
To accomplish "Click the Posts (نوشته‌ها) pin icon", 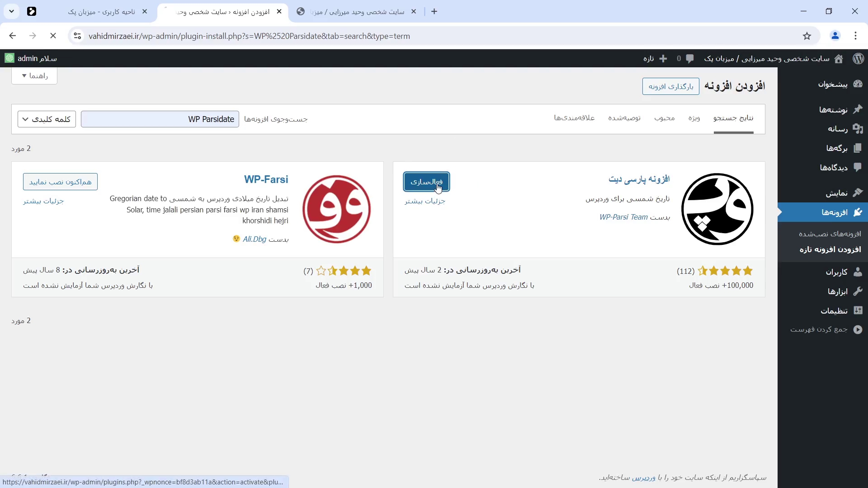I will [858, 109].
